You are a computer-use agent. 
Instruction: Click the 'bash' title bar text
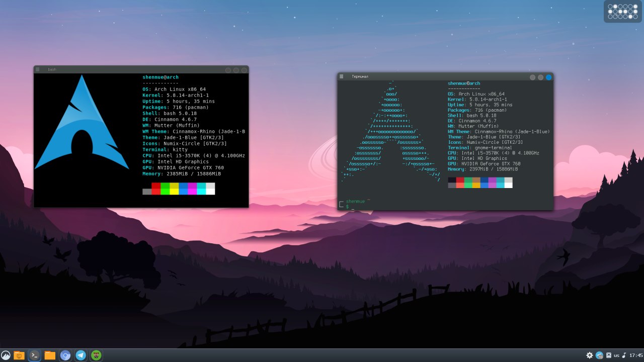click(52, 70)
